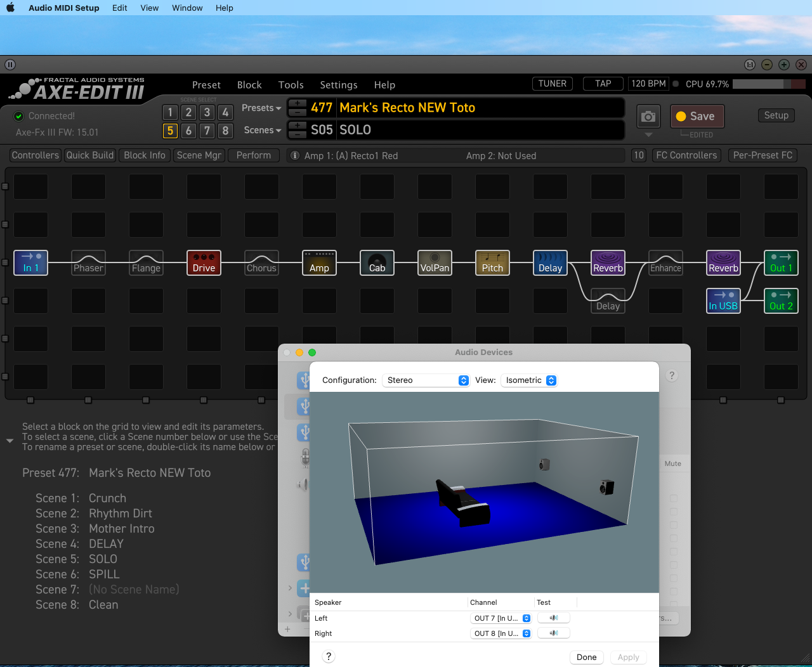Open the Amp block

point(320,262)
